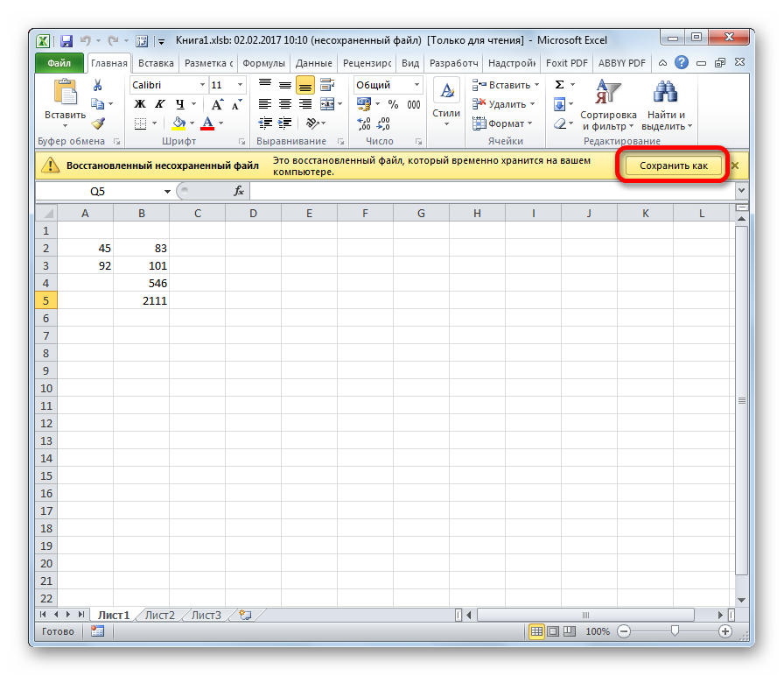Click the AutoSum sigma icon
This screenshot has width=784, height=676.
[559, 85]
